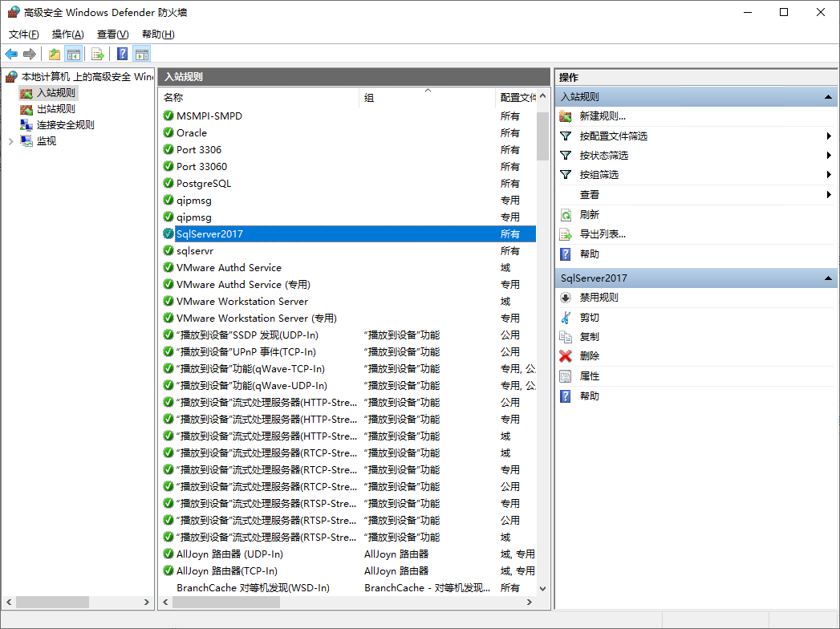The width and height of the screenshot is (840, 629).
Task: Open the 按状态筛选 submenu arrow
Action: [x=829, y=156]
